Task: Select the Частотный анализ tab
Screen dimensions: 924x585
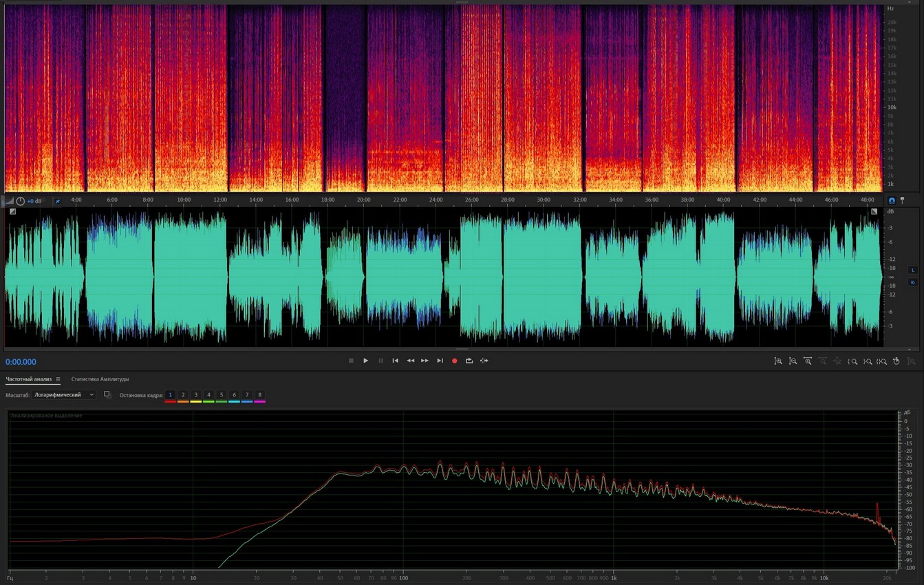Action: [x=29, y=379]
